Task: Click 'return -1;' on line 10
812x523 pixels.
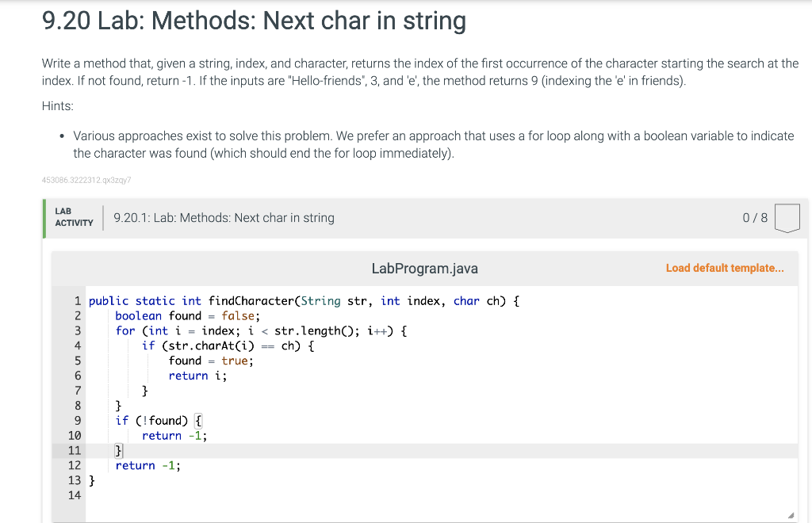Action: 174,436
